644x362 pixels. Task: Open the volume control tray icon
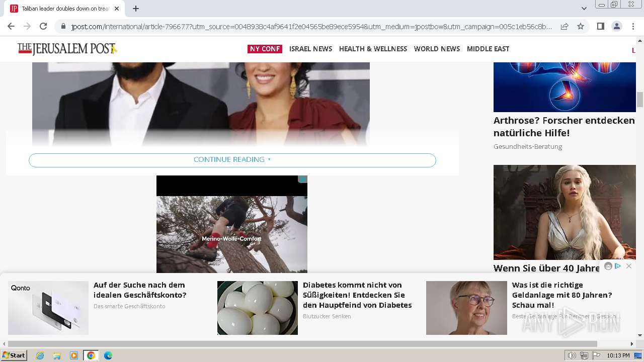click(x=572, y=355)
